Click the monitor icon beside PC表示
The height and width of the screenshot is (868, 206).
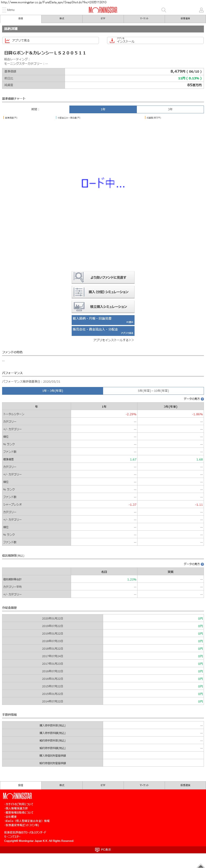tap(97, 850)
